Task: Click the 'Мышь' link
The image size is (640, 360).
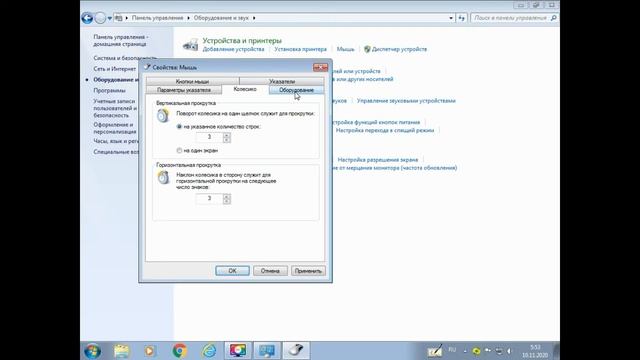Action: click(345, 49)
